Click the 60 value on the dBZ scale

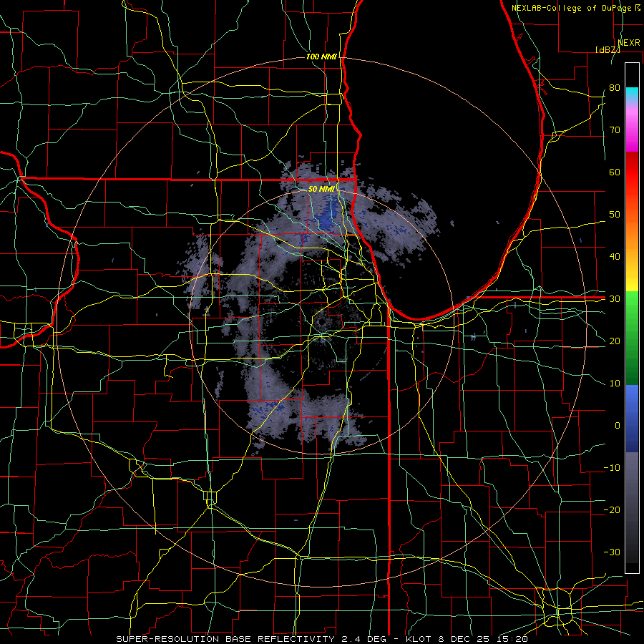[615, 172]
